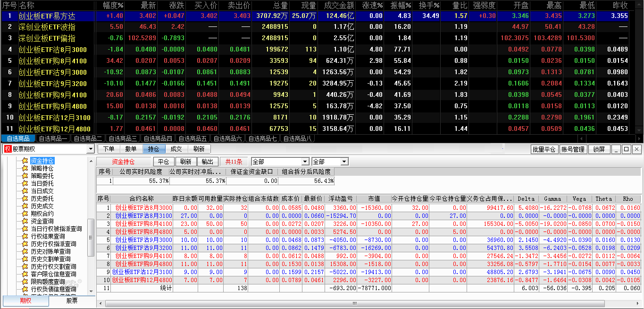Click the Gamma column header

553,199
